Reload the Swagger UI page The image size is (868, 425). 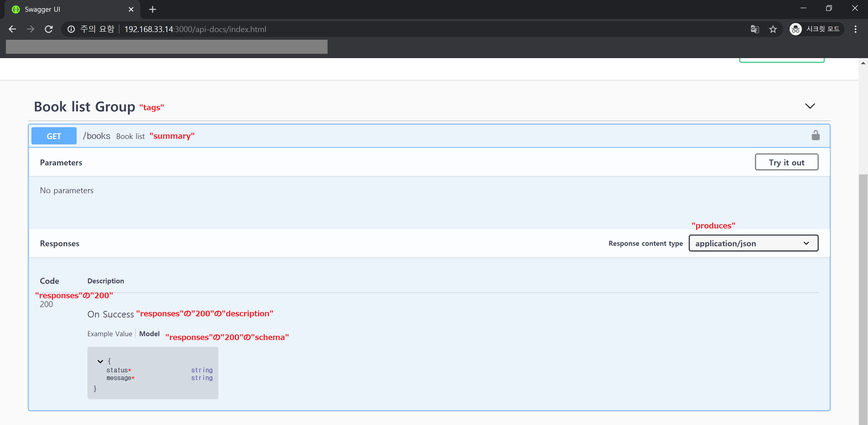pyautogui.click(x=49, y=29)
